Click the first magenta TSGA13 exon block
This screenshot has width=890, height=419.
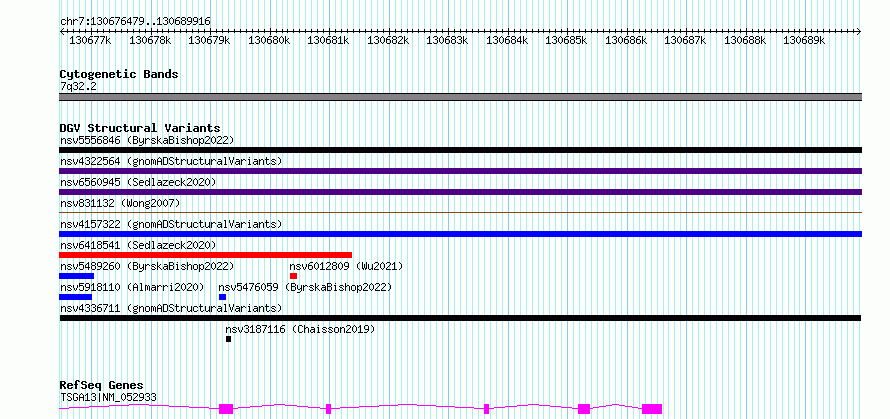click(x=226, y=409)
